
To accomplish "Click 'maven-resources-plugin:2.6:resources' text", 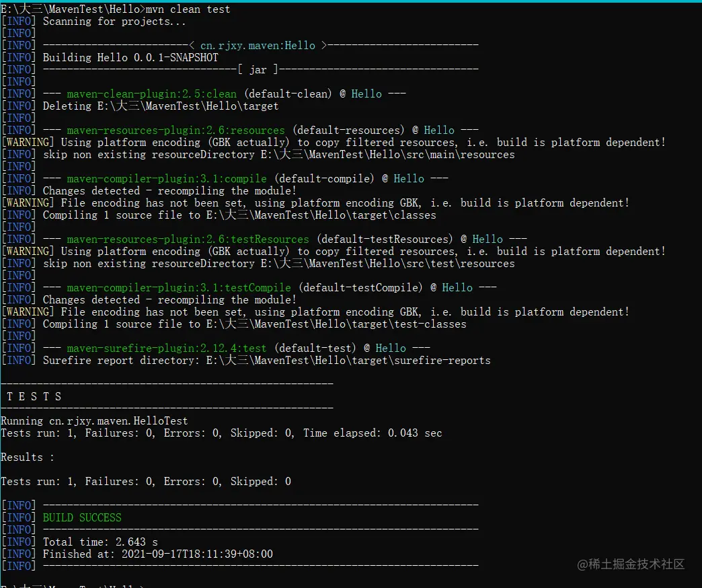I will pyautogui.click(x=176, y=131).
